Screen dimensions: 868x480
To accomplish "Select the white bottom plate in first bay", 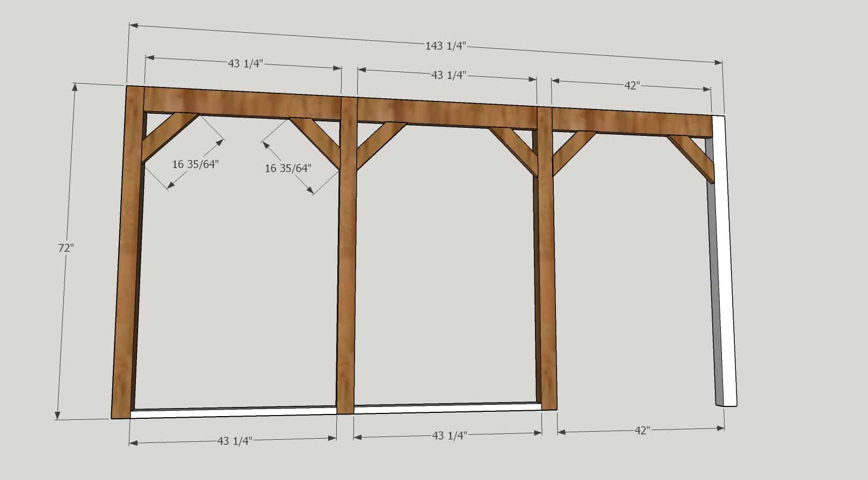I will click(x=233, y=411).
